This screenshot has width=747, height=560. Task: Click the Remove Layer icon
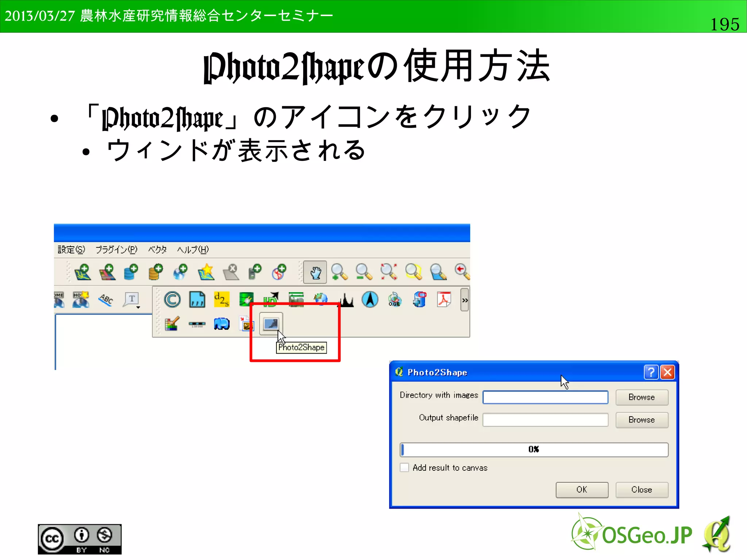coord(231,272)
